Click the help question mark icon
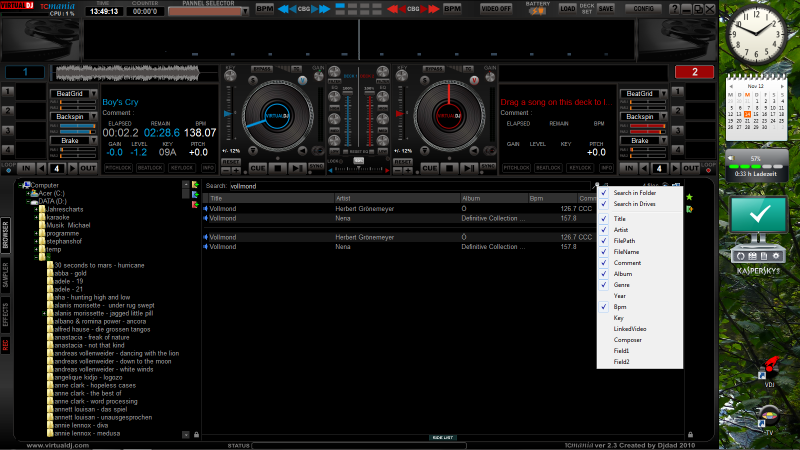 [x=674, y=9]
